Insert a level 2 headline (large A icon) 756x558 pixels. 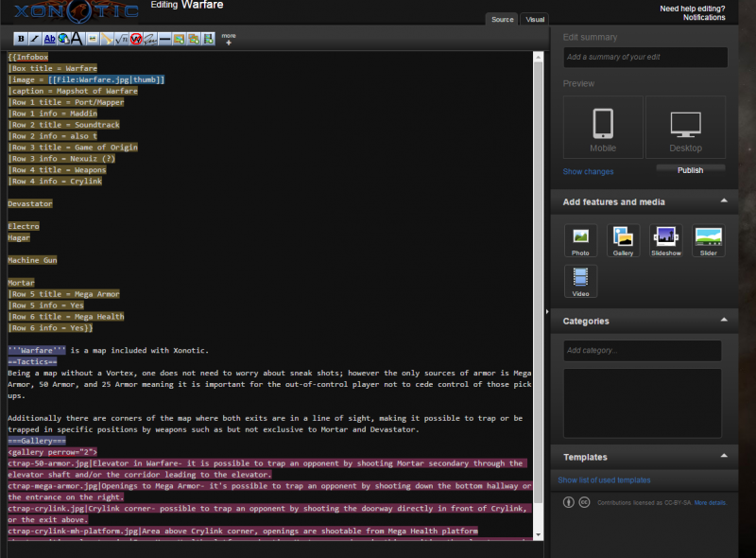coord(77,39)
